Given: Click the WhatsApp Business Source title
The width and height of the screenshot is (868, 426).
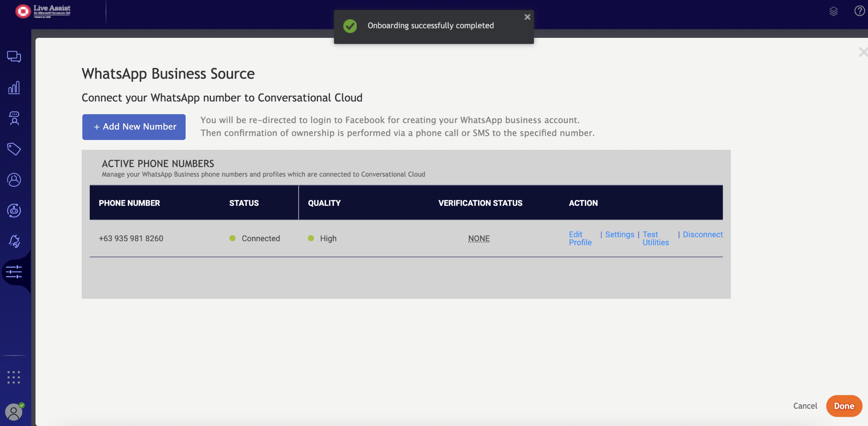Looking at the screenshot, I should 168,74.
